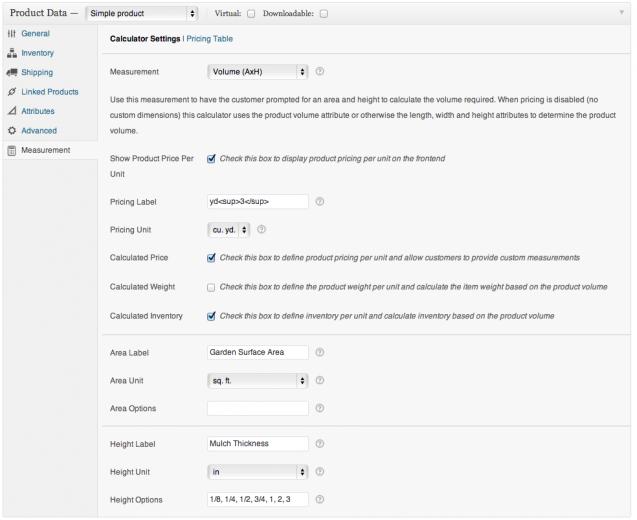Click the Attributes triangle icon
This screenshot has height=520, width=637.
[x=12, y=111]
